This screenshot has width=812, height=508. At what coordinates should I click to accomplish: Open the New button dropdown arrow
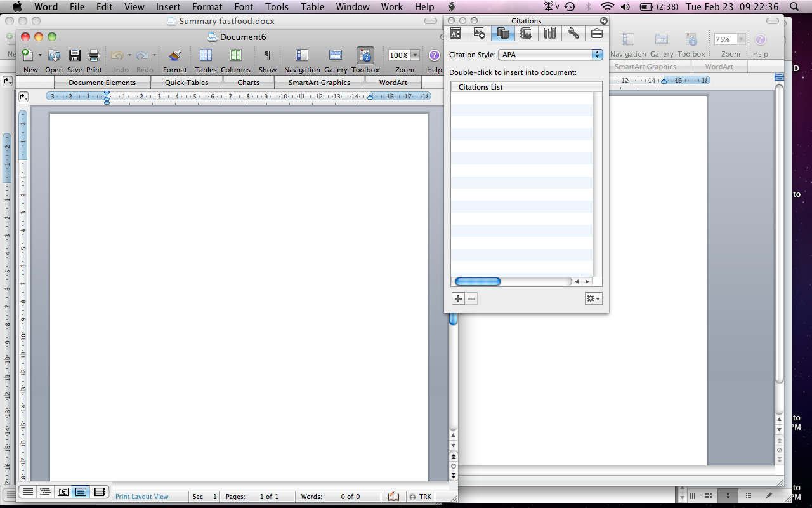pyautogui.click(x=40, y=55)
